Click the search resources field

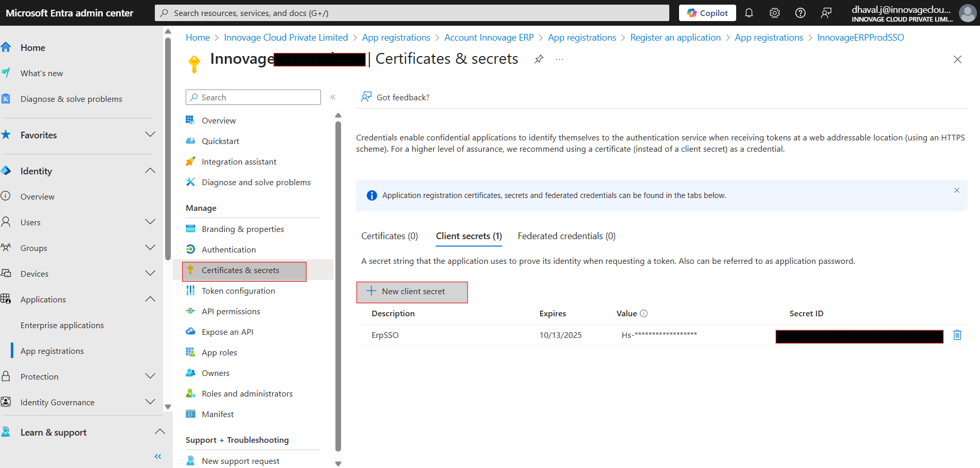[x=412, y=12]
